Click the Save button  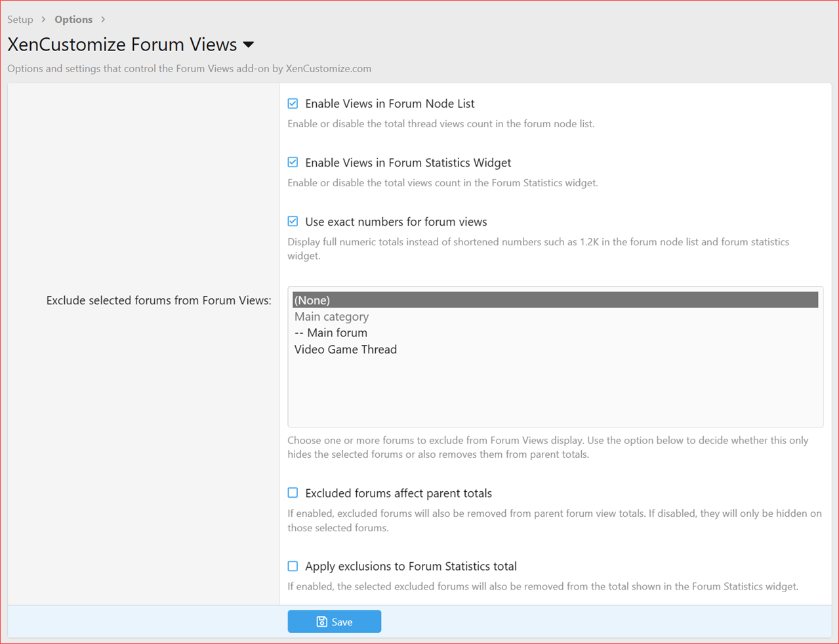334,621
